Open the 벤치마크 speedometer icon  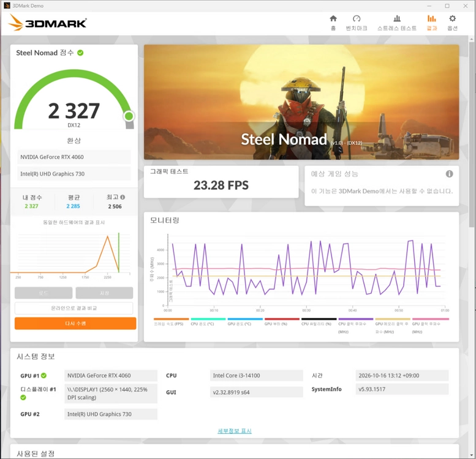click(357, 19)
